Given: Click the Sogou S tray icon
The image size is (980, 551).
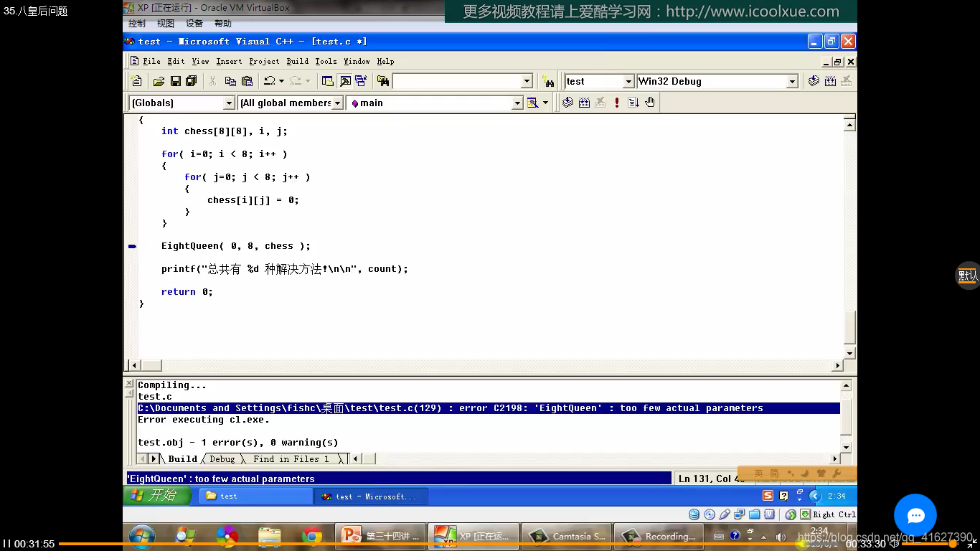Looking at the screenshot, I should click(x=768, y=496).
